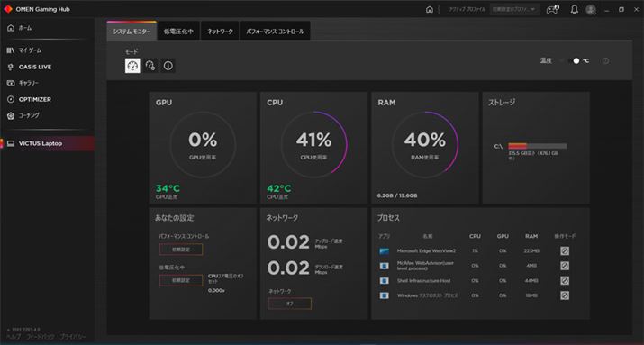Select the second mode icon with clock gauge

coord(150,66)
